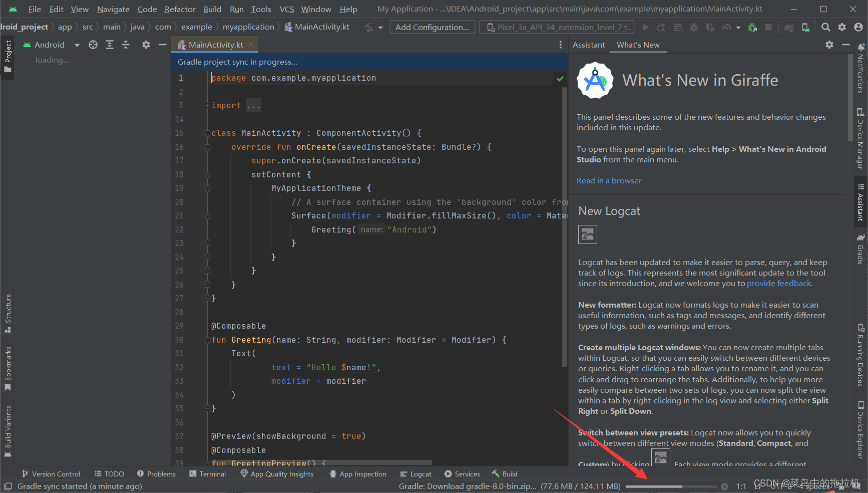
Task: Click the Stop square icon
Action: [768, 28]
